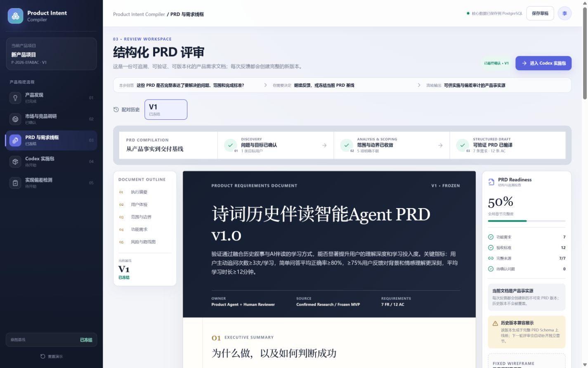The width and height of the screenshot is (588, 368).
Task: Jump to outline section 04 功能需求
Action: click(145, 229)
